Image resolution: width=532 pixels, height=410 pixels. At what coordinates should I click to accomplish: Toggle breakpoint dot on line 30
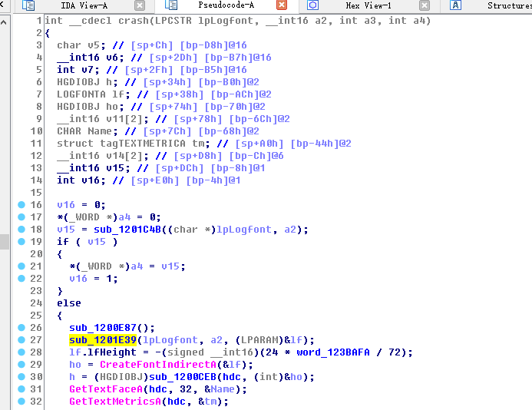(x=21, y=377)
